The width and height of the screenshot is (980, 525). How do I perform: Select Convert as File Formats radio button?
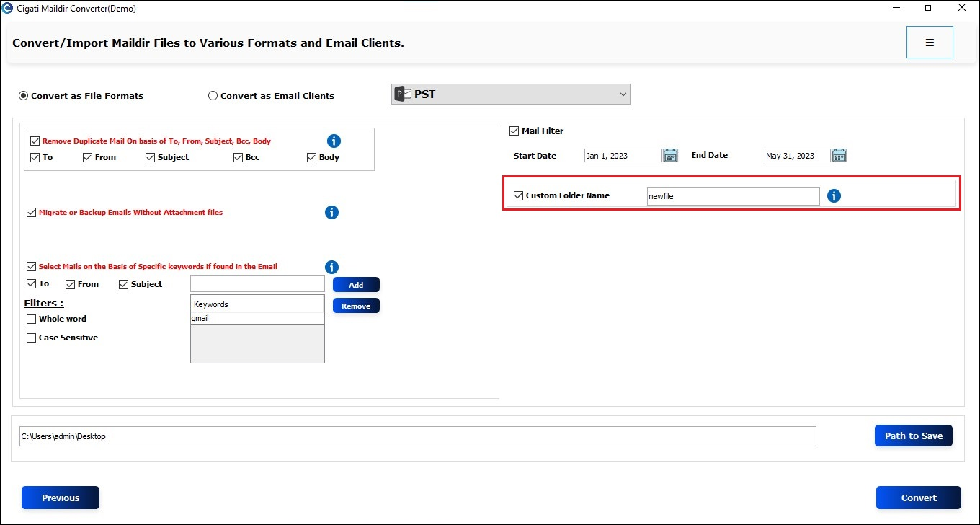(23, 95)
